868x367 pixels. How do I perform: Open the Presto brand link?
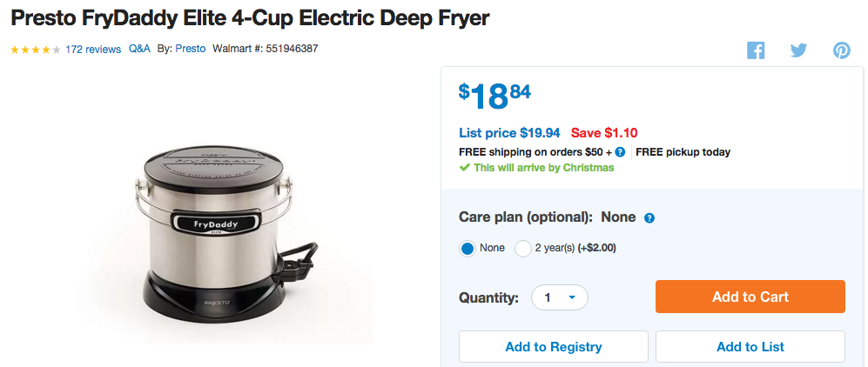pyautogui.click(x=190, y=49)
